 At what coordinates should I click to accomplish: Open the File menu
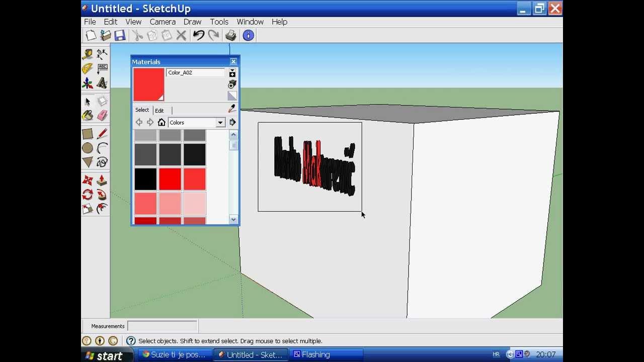click(90, 22)
